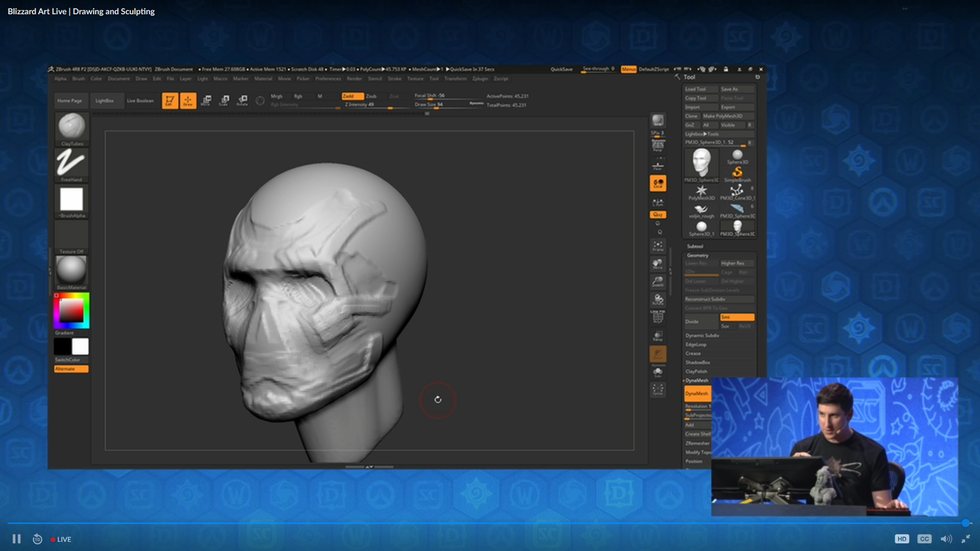
Task: Click the BasicMaterial sphere icon
Action: [x=71, y=270]
